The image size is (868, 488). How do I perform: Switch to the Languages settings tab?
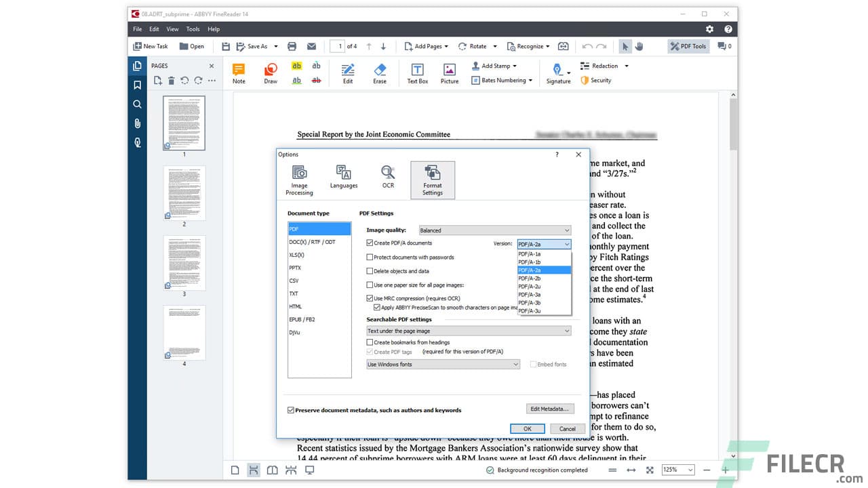(343, 178)
